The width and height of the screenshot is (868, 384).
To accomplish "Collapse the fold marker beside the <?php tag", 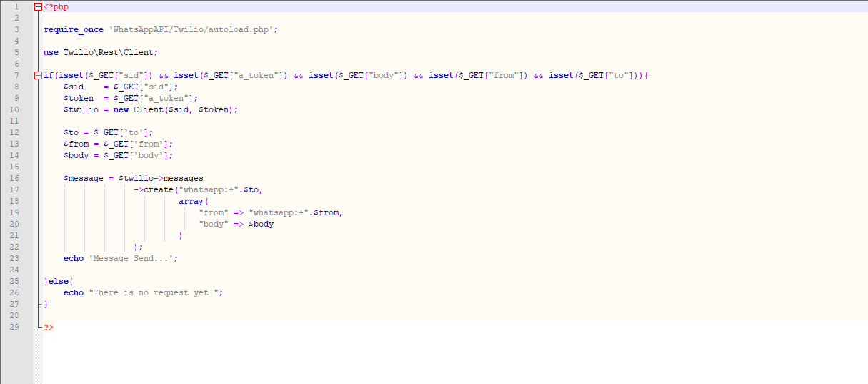I will (x=38, y=6).
